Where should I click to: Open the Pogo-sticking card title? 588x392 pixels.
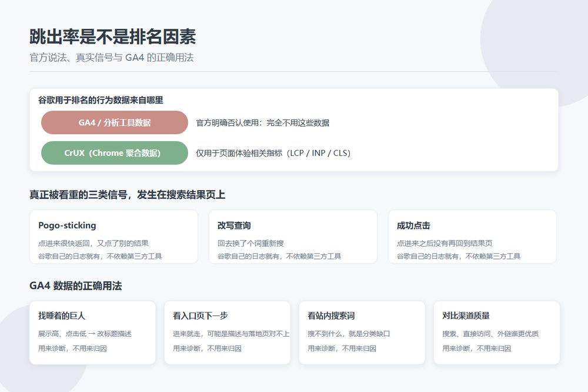point(67,225)
